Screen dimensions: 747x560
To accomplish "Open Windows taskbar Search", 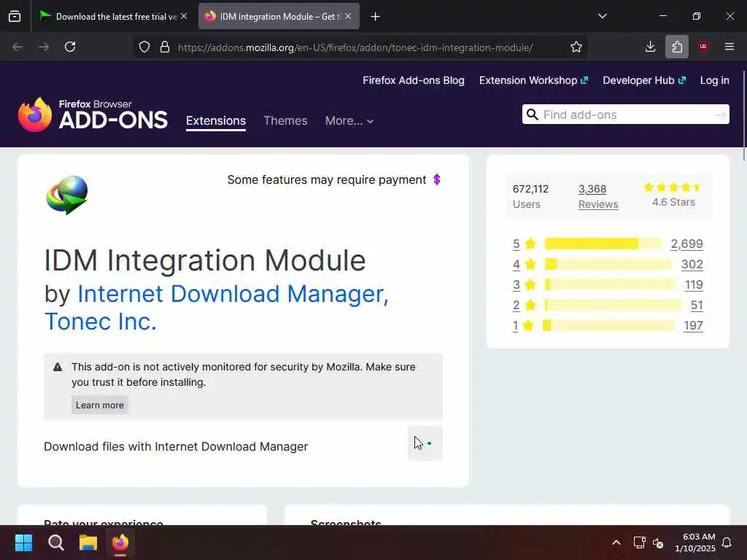I will pyautogui.click(x=55, y=542).
